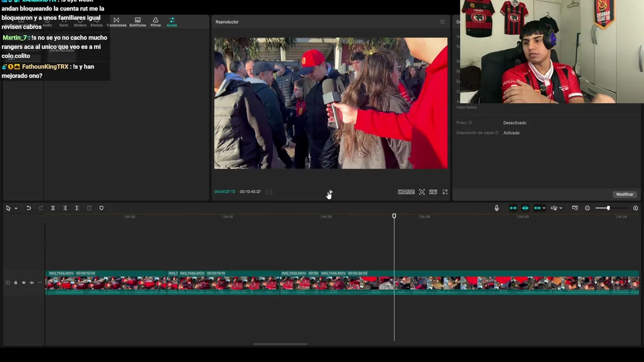This screenshot has height=362, width=644.
Task: Click the Completa quality button
Action: tap(406, 192)
